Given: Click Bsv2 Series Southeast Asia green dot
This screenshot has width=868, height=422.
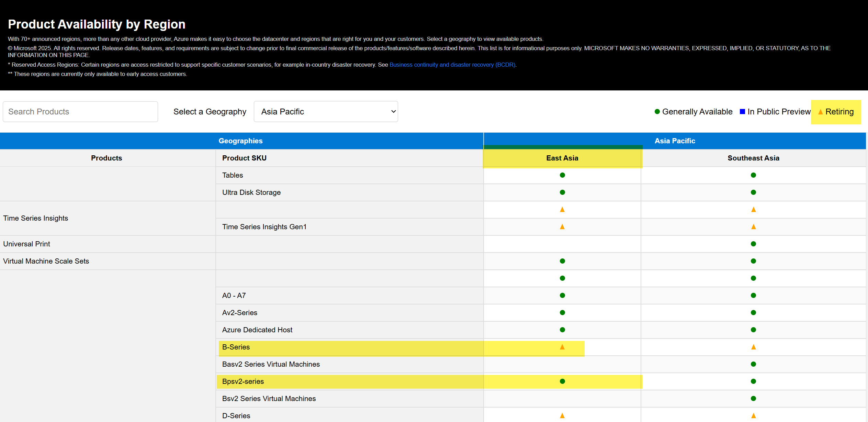Looking at the screenshot, I should pyautogui.click(x=753, y=399).
